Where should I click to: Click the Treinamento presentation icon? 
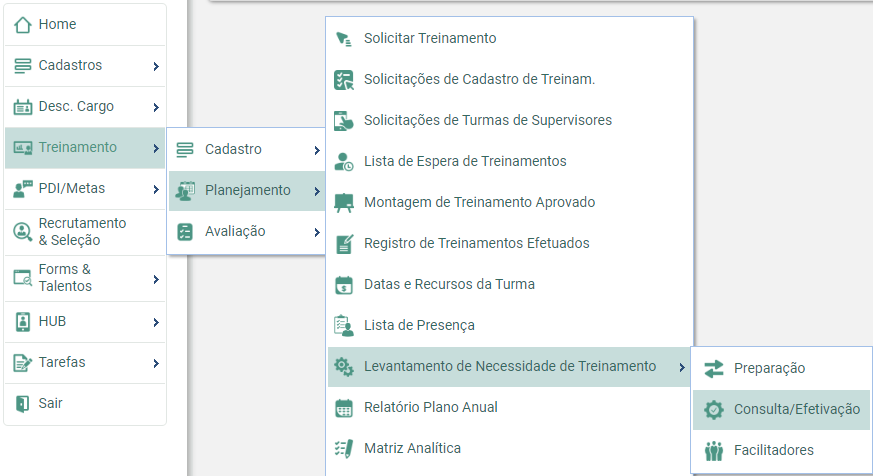22,148
